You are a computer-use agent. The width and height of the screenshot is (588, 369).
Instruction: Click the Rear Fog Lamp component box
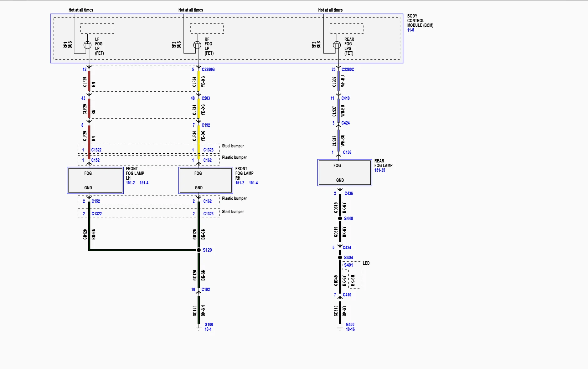345,173
